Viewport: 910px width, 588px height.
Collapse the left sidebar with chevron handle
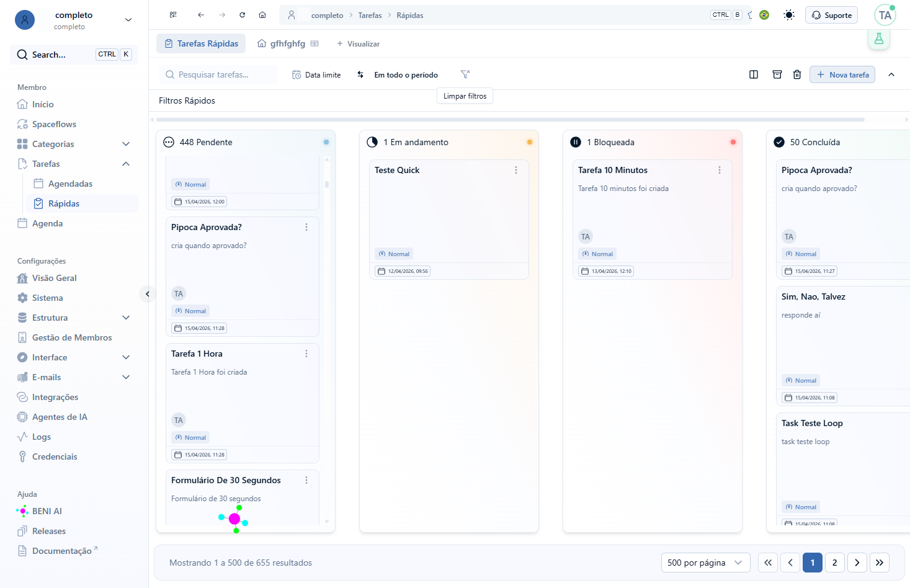point(147,294)
